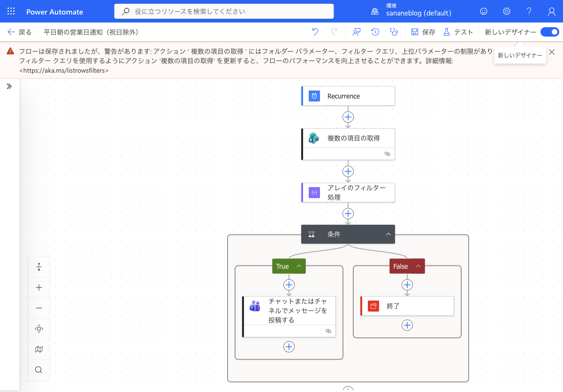Open the aka.ms/listrowsfilters link
The height and width of the screenshot is (392, 563).
(64, 70)
